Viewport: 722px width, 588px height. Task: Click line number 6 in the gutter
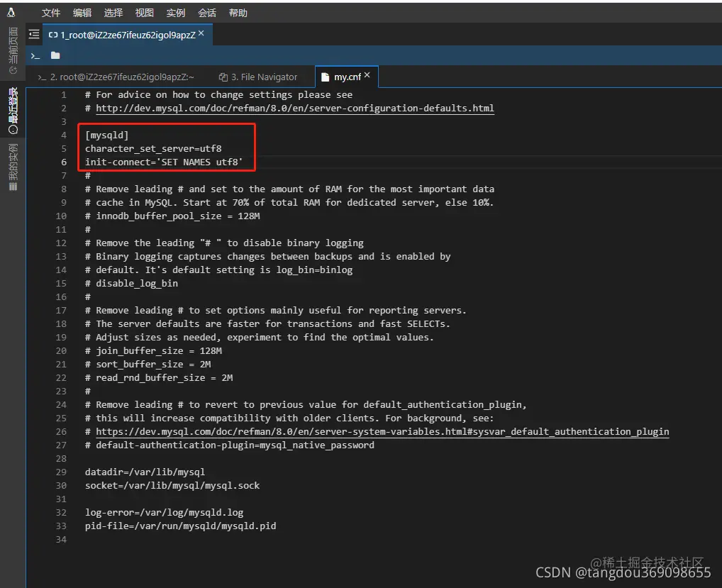coord(64,162)
